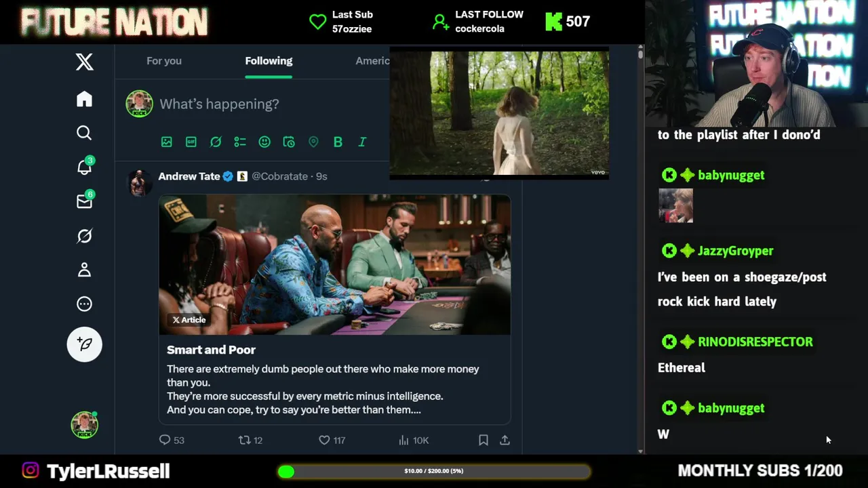Open the Notifications bell icon

tap(84, 167)
